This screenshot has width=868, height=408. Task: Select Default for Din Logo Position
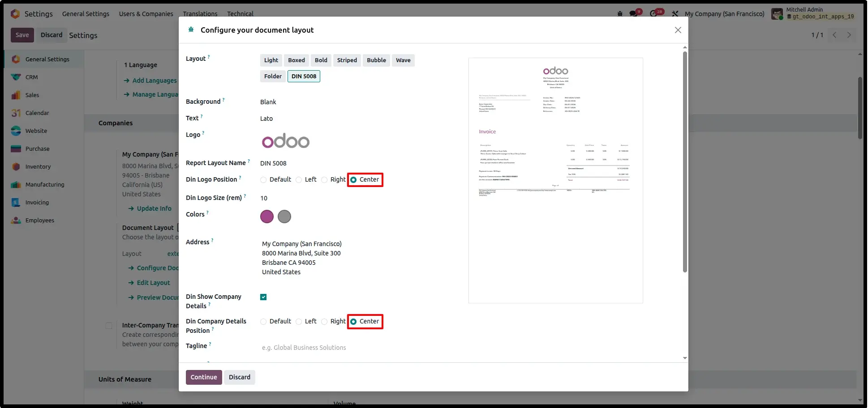tap(263, 180)
